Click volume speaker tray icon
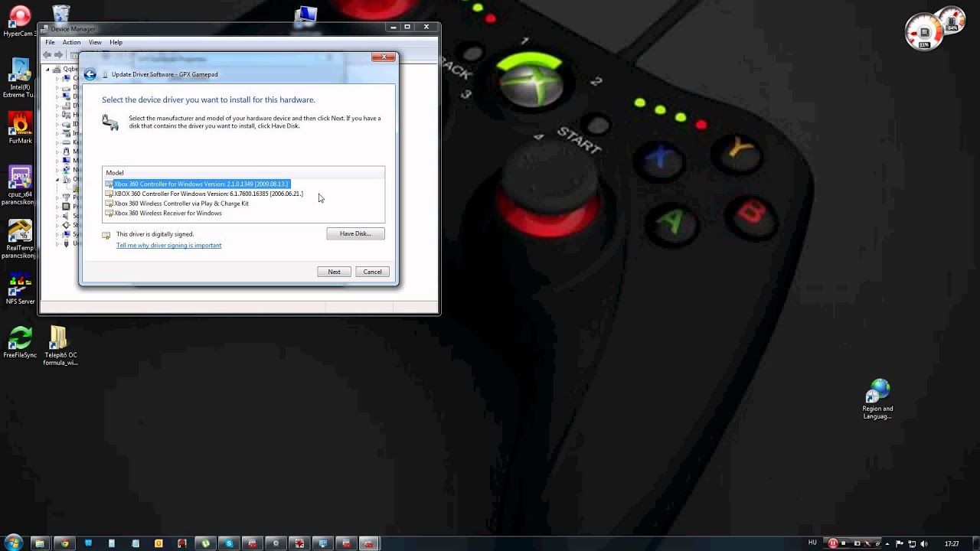This screenshot has height=551, width=980. [924, 543]
